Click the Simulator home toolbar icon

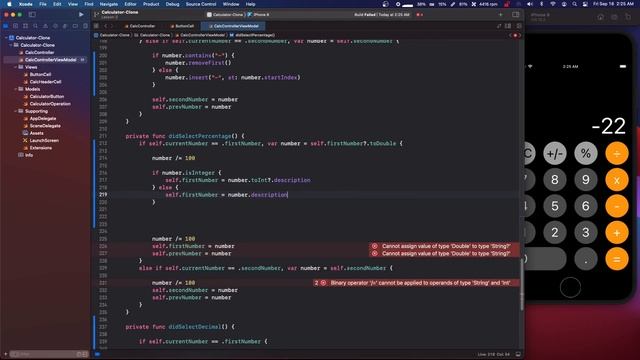pyautogui.click(x=601, y=17)
